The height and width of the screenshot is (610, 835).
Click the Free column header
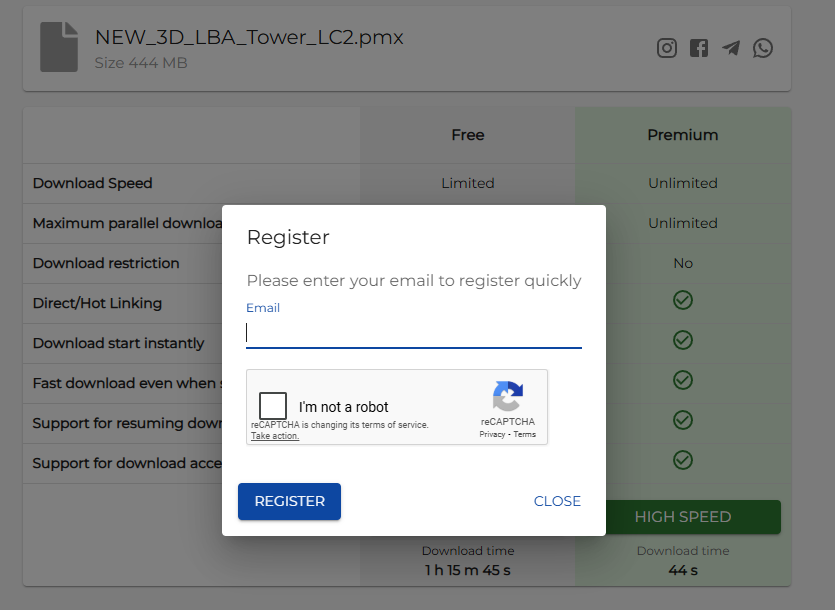click(x=468, y=135)
